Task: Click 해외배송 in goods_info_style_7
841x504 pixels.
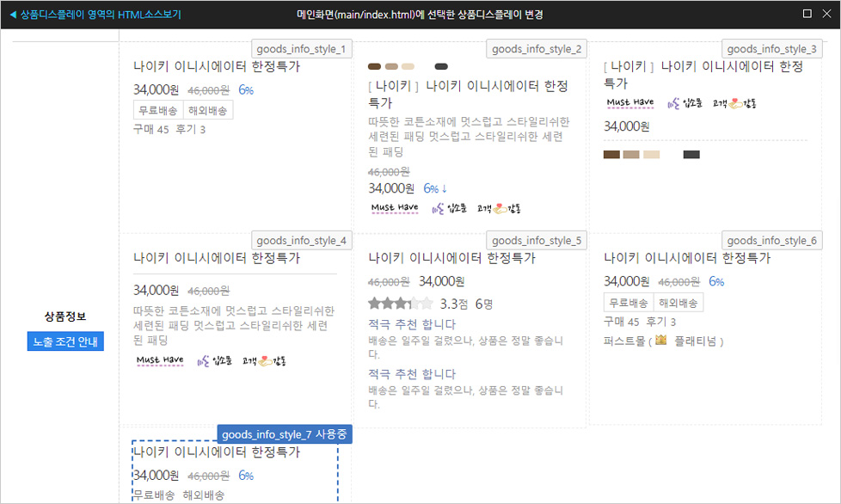Action: coord(204,495)
